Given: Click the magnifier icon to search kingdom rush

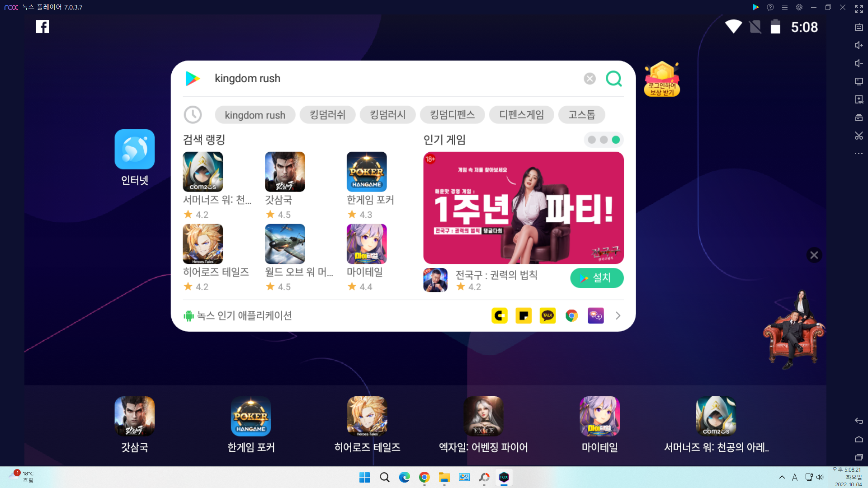Looking at the screenshot, I should point(613,79).
